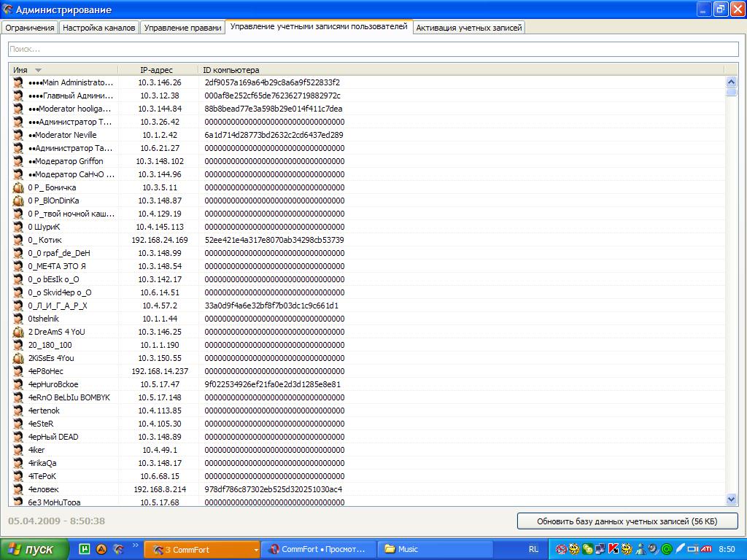The height and width of the screenshot is (560, 747).
Task: Click the ATI icon in system tray
Action: pos(705,549)
